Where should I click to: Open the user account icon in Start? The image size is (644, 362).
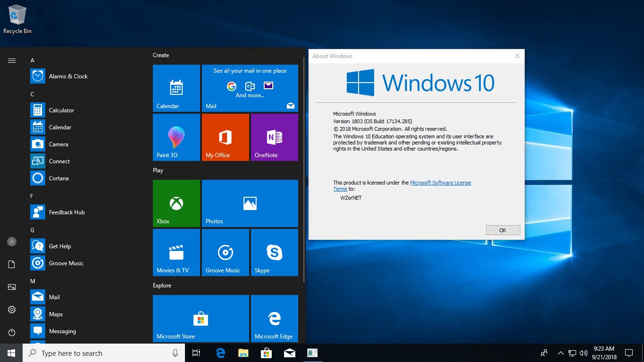pos(12,242)
